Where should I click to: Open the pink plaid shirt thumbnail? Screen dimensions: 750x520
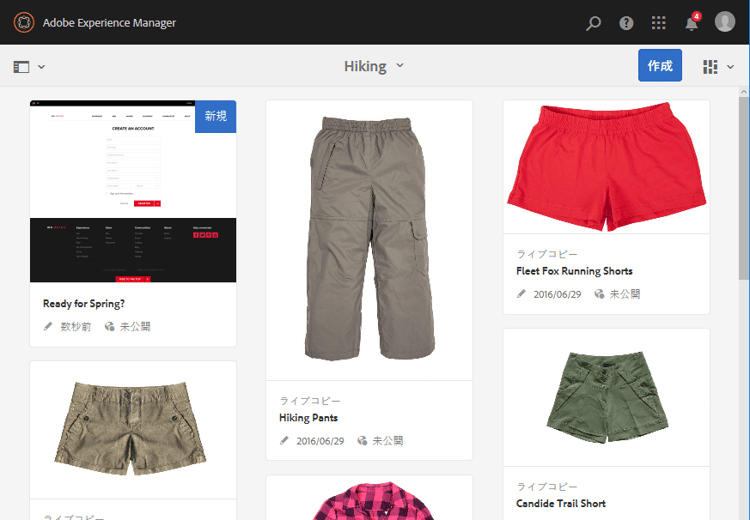pyautogui.click(x=369, y=498)
